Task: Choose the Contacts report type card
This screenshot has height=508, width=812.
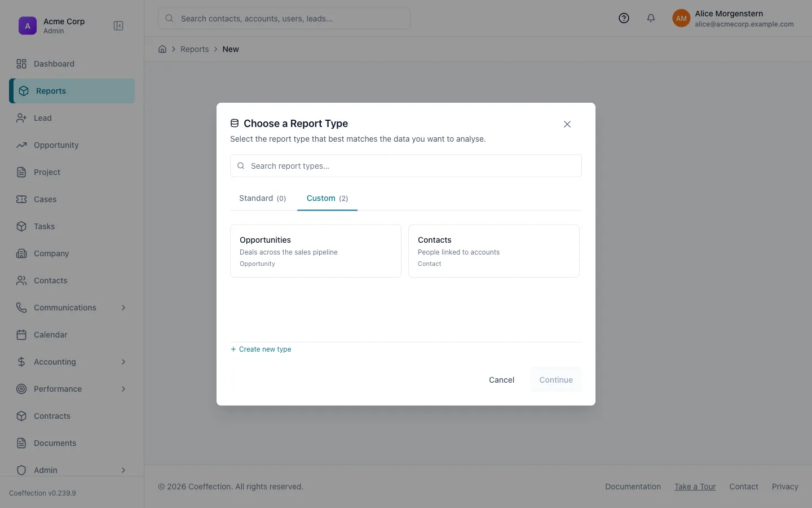Action: pos(494,251)
